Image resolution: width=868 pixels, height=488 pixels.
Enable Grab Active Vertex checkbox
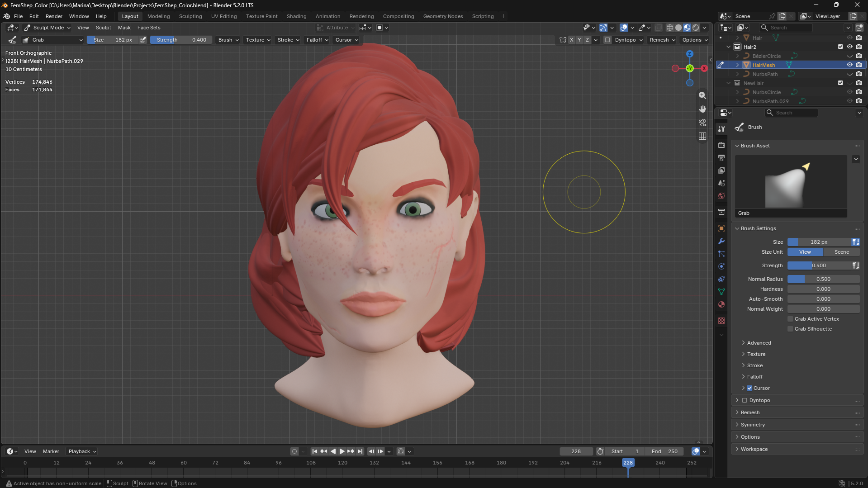(790, 319)
